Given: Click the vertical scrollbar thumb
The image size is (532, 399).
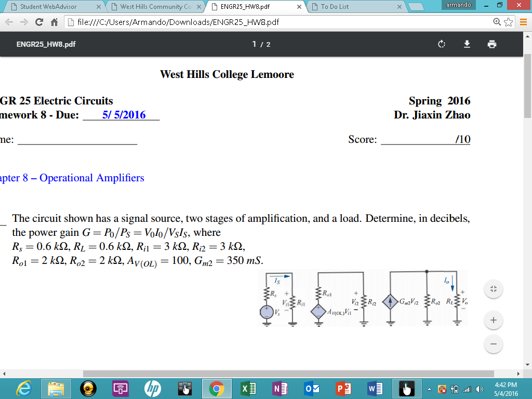Looking at the screenshot, I should (x=528, y=86).
